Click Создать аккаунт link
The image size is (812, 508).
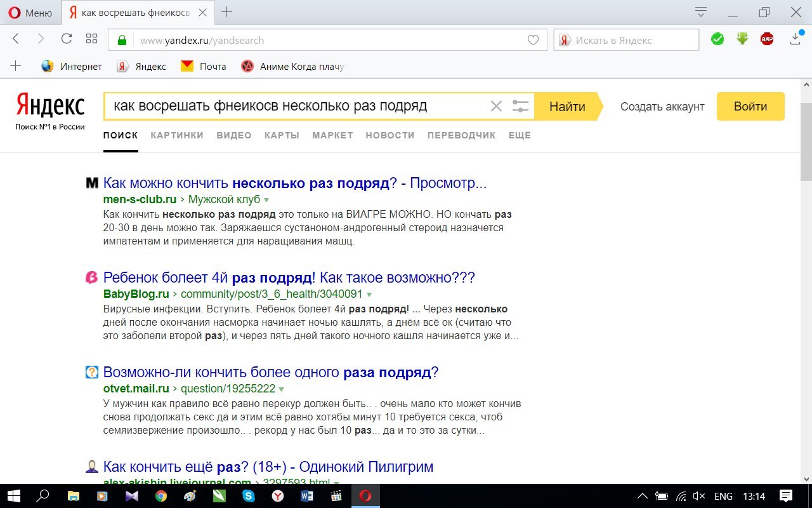(662, 107)
